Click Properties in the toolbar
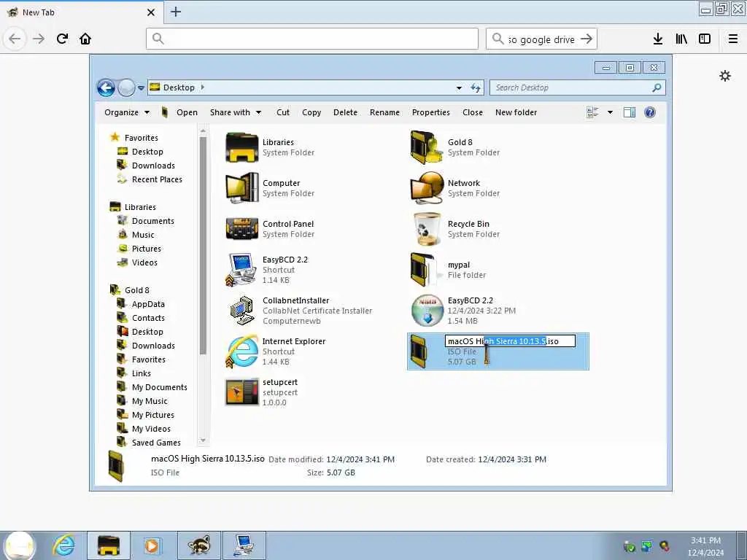The height and width of the screenshot is (560, 747). [431, 112]
